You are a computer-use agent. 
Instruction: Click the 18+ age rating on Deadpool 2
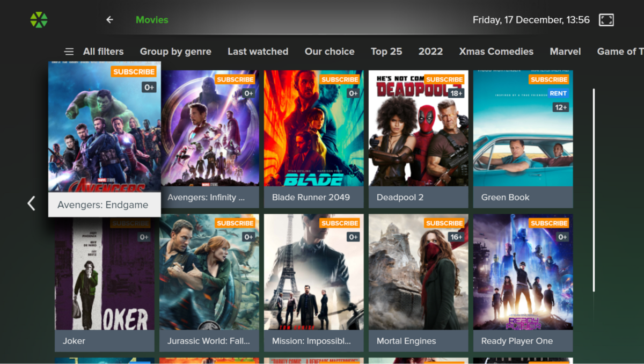457,93
